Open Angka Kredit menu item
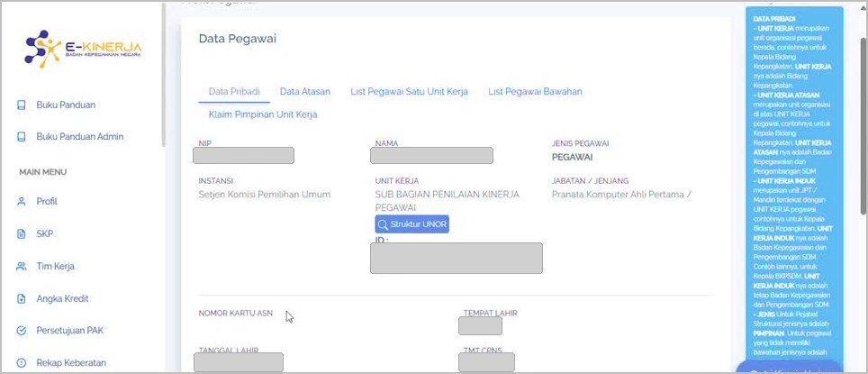Screen dimensions: 868x374 [x=62, y=298]
